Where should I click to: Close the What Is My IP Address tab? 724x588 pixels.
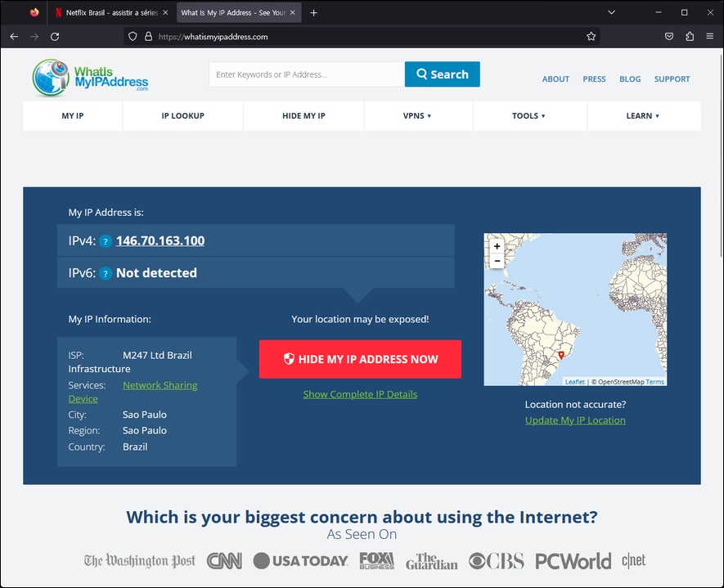coord(292,13)
